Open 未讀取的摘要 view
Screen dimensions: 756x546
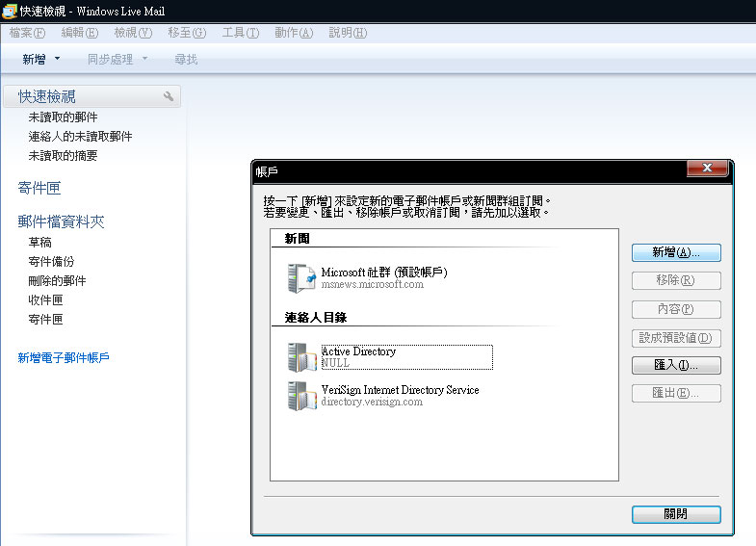click(63, 156)
